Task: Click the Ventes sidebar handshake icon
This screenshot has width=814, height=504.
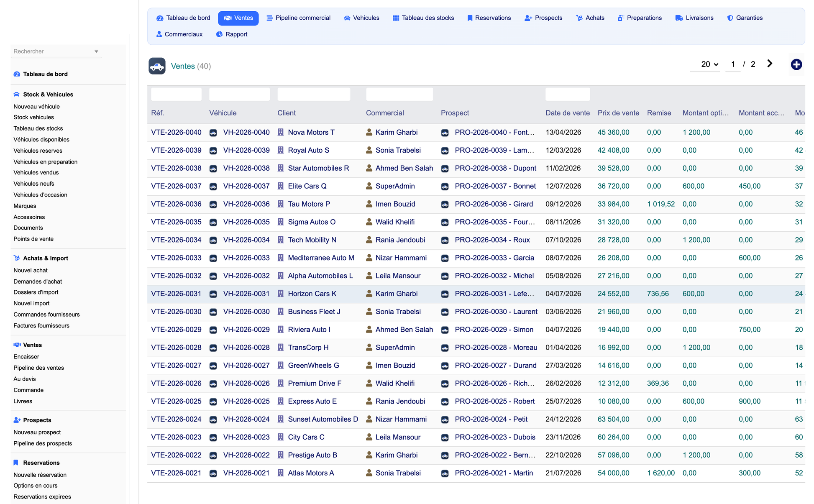Action: [x=17, y=345]
